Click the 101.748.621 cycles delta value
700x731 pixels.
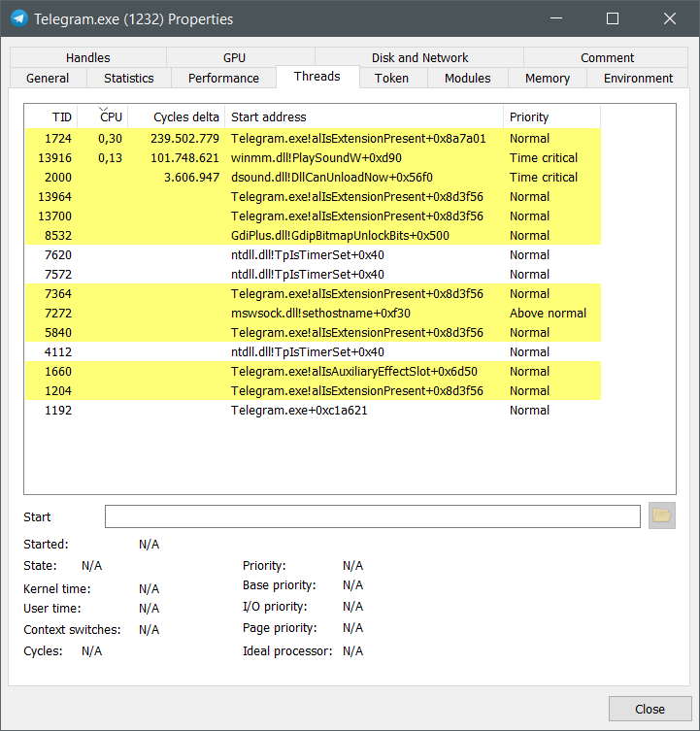tap(184, 158)
